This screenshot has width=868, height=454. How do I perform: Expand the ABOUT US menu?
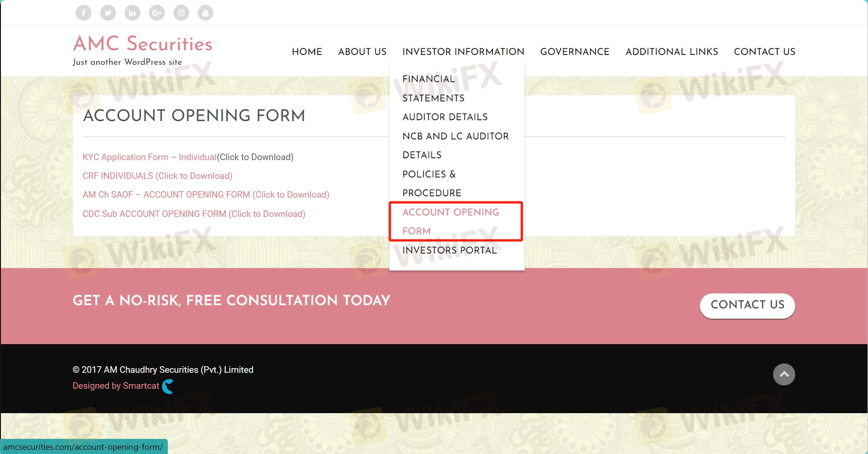point(362,52)
